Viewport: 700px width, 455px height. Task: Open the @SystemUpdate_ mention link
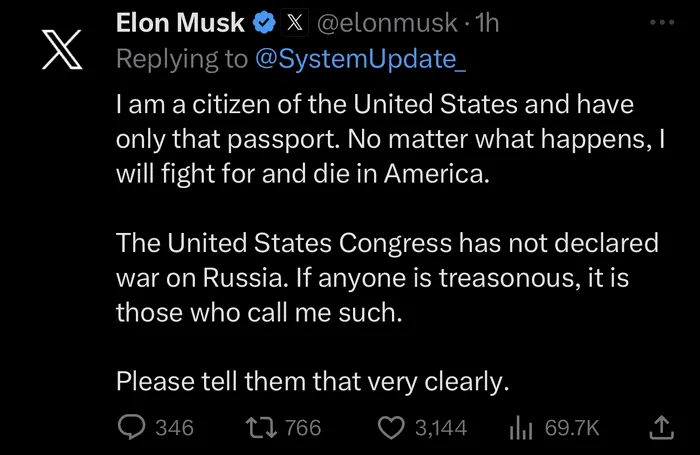[x=361, y=59]
